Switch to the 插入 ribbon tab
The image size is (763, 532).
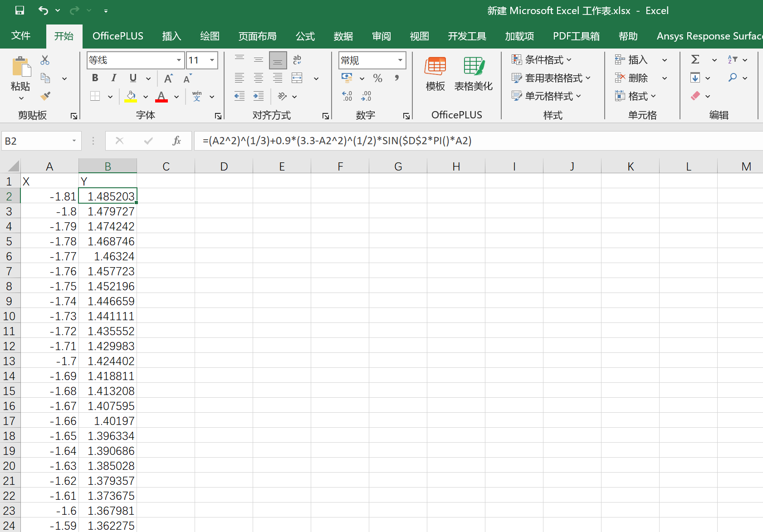click(x=171, y=36)
